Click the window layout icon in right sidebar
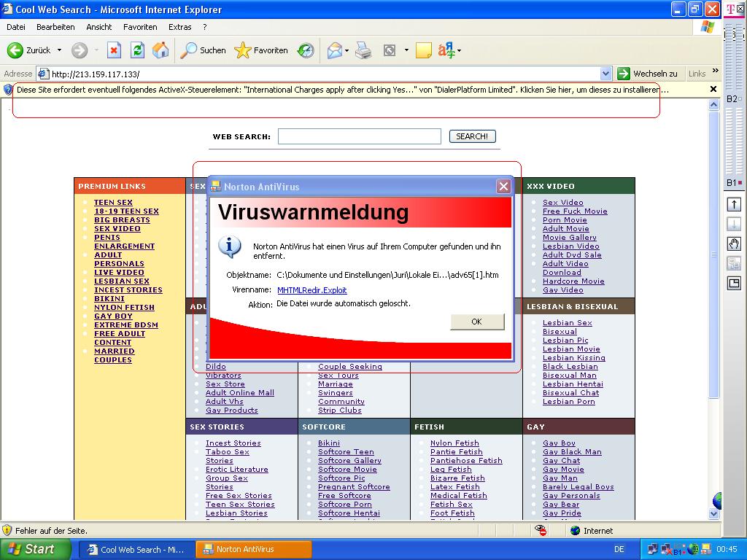This screenshot has width=747, height=560. tap(734, 284)
